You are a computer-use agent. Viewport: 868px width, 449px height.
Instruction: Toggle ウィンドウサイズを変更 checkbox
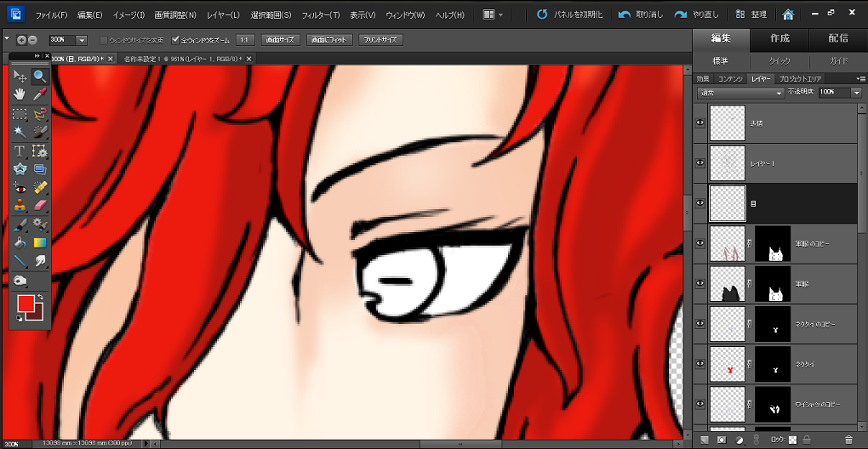pos(104,40)
